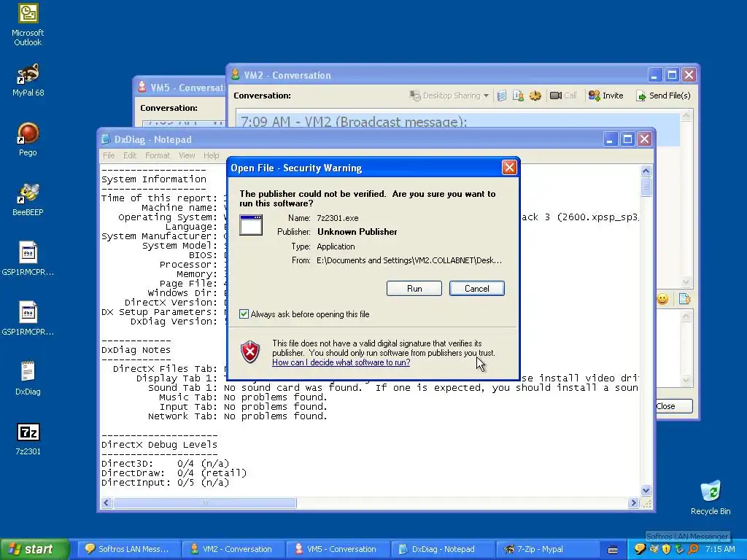Click the gear settings icon in VM2 Conversation toolbar
Screen dimensions: 747x560
coord(535,96)
